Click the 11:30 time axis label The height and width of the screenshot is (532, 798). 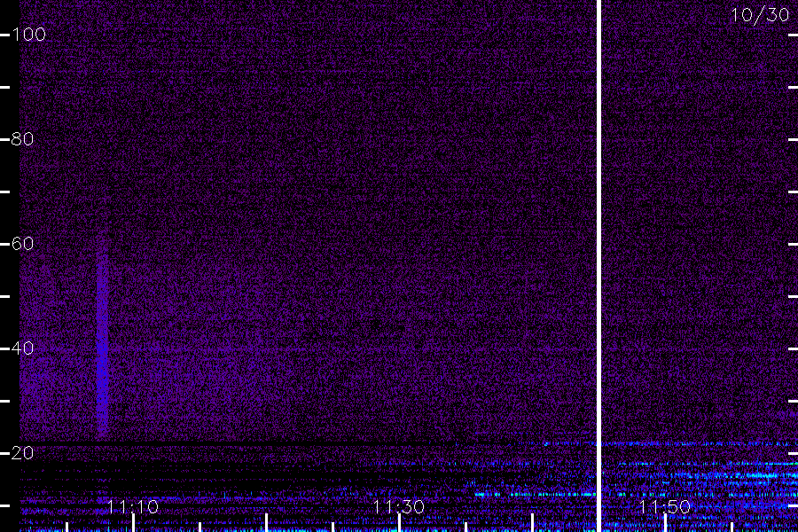coord(399,507)
